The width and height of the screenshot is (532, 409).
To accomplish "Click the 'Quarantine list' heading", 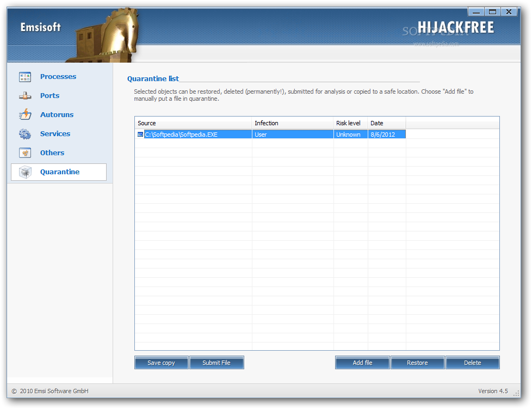I will [153, 79].
